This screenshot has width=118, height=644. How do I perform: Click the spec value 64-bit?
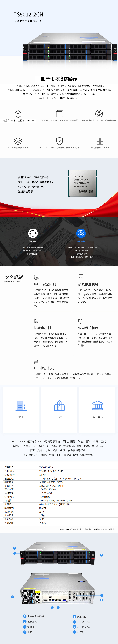click(x=43, y=475)
